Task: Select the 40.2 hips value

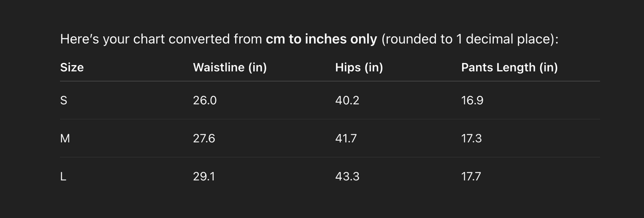Action: click(x=347, y=100)
